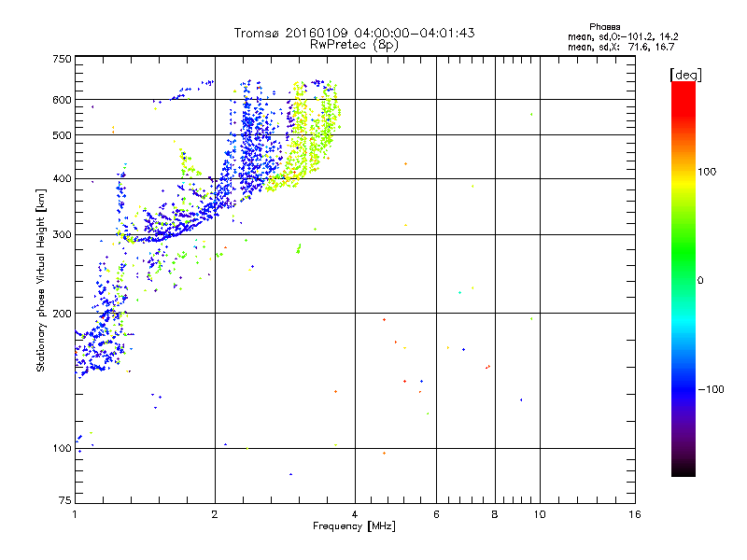Screen dimensions: 747x560
Task: Click the '75' y-axis tick label
Action: 65,500
